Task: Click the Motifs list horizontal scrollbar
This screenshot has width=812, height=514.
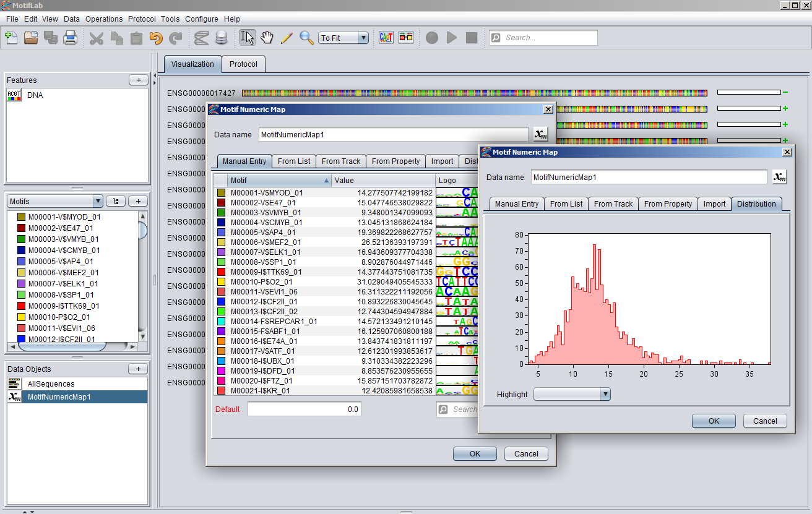Action: pyautogui.click(x=72, y=346)
